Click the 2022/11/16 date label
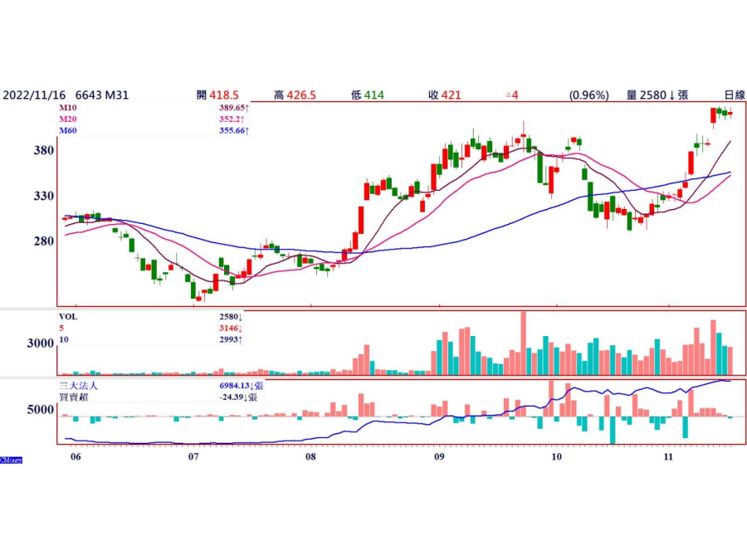Image resolution: width=747 pixels, height=560 pixels. point(33,95)
